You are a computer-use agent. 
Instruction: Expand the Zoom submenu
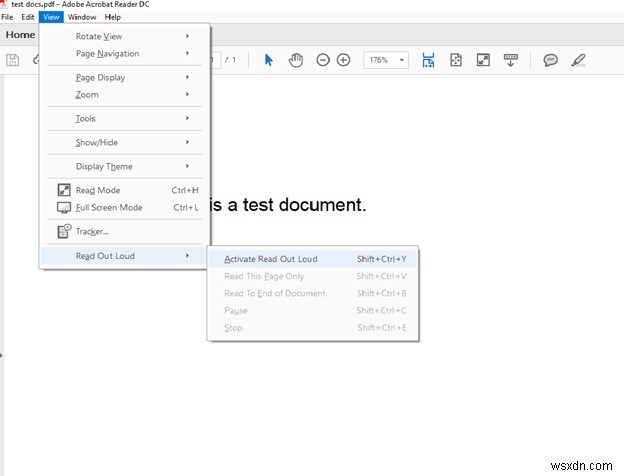(124, 95)
